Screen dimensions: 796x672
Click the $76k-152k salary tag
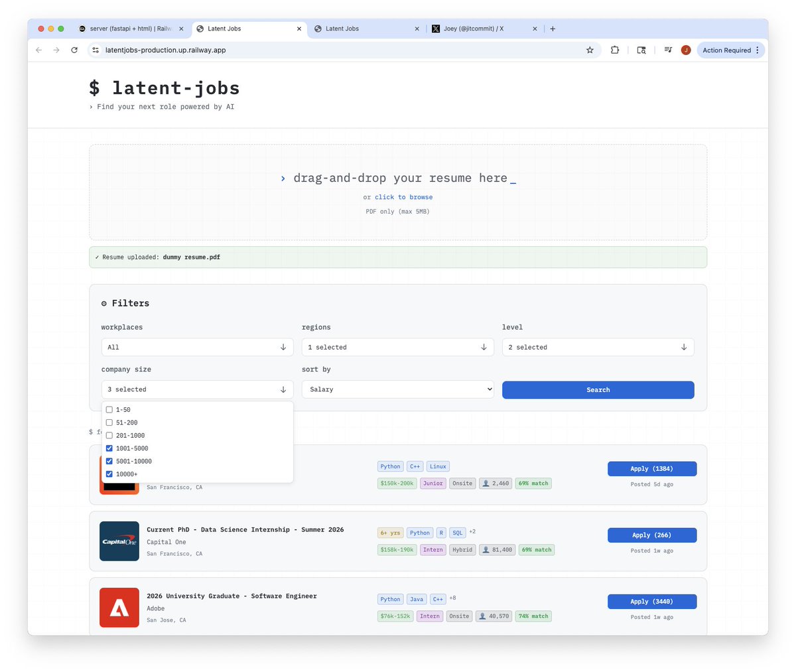[x=395, y=616]
